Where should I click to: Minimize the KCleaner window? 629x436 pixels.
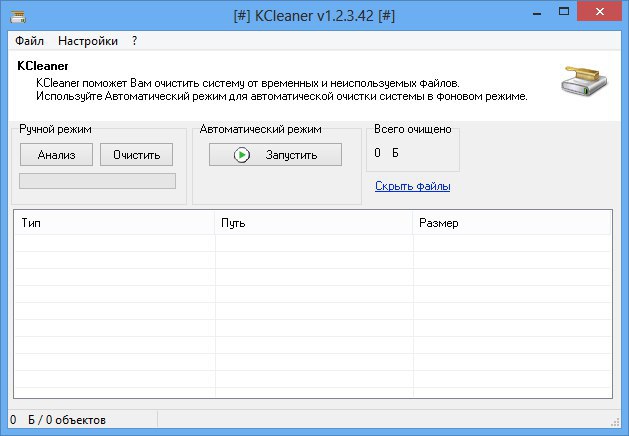click(x=537, y=13)
